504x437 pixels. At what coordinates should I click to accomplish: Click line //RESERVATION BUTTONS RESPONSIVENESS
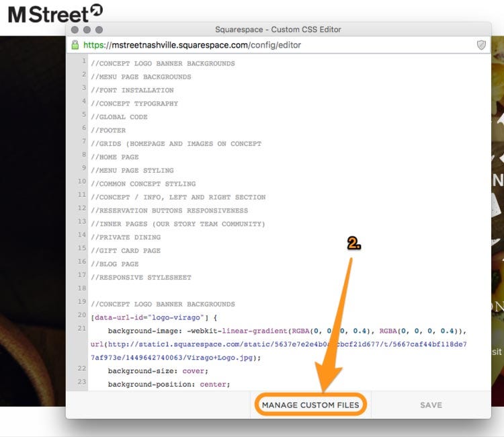coord(169,210)
